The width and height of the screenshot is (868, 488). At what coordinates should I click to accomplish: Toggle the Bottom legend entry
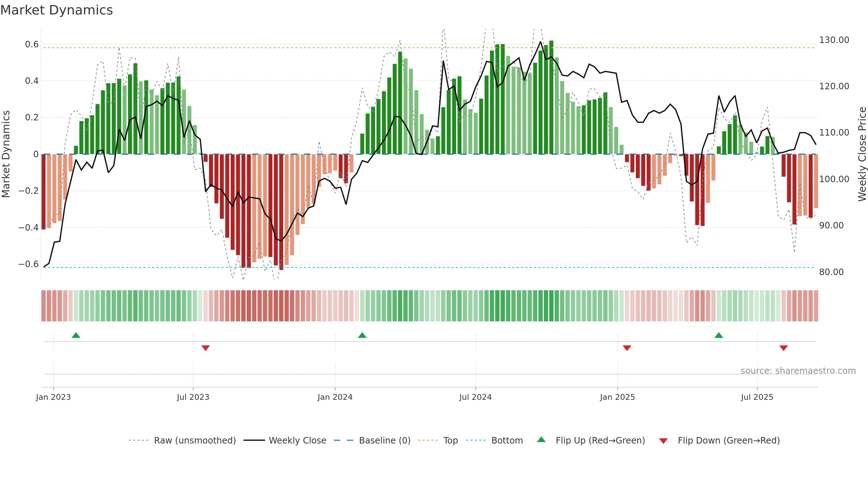pyautogui.click(x=494, y=440)
